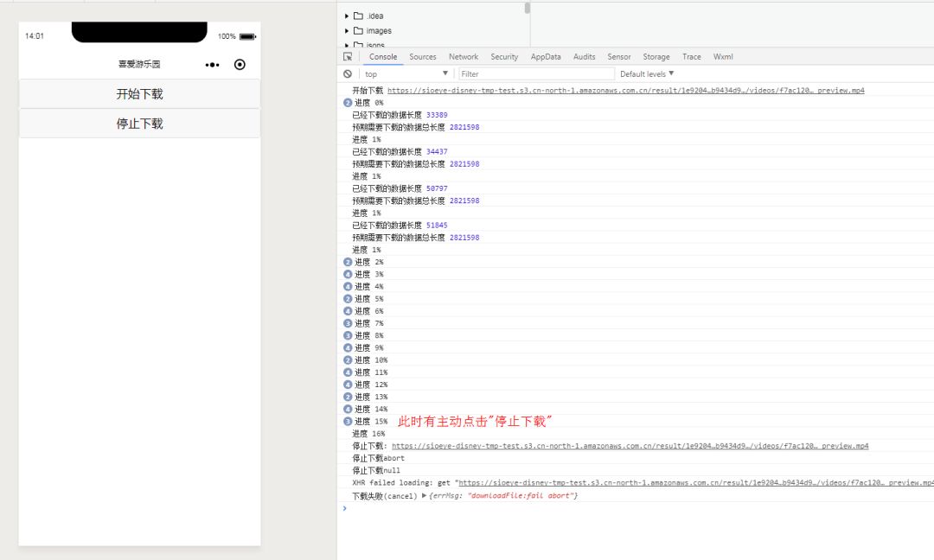Viewport: 934px width, 560px height.
Task: Open the AppData tab
Action: [x=546, y=56]
